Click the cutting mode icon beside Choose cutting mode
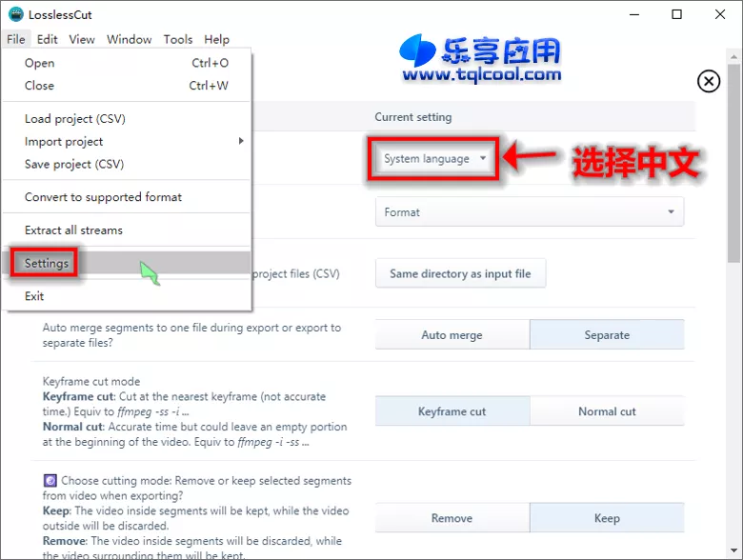The height and width of the screenshot is (560, 743). point(50,480)
